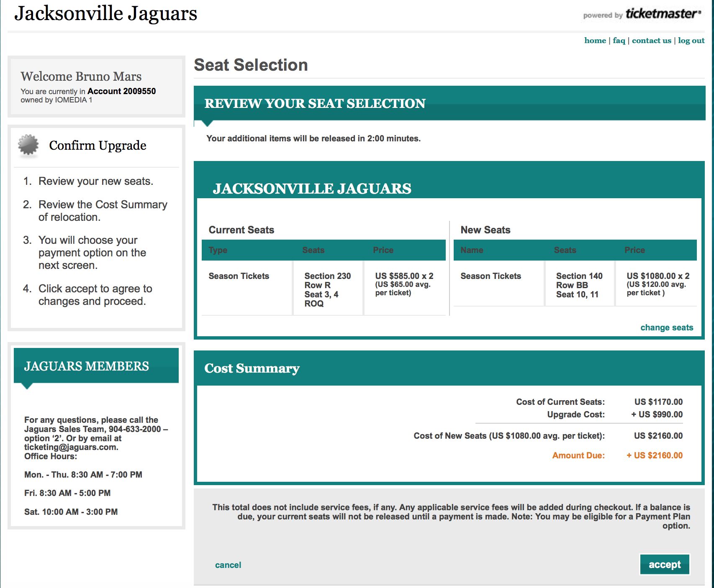Click the Jaguars Members panel header
The height and width of the screenshot is (588, 714).
point(96,366)
